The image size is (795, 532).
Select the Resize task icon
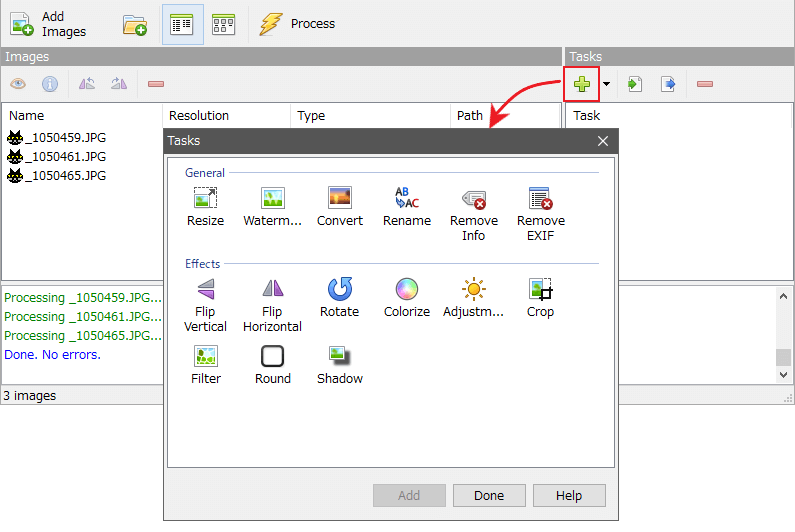[x=205, y=199]
